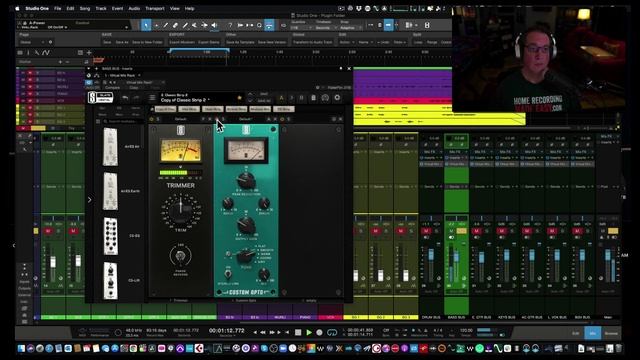Select the Listen (speaker) tool

point(214,25)
